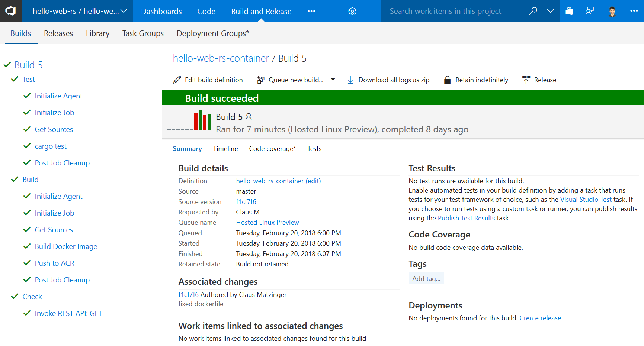644x346 pixels.
Task: Click the Add tag input field
Action: coord(426,279)
